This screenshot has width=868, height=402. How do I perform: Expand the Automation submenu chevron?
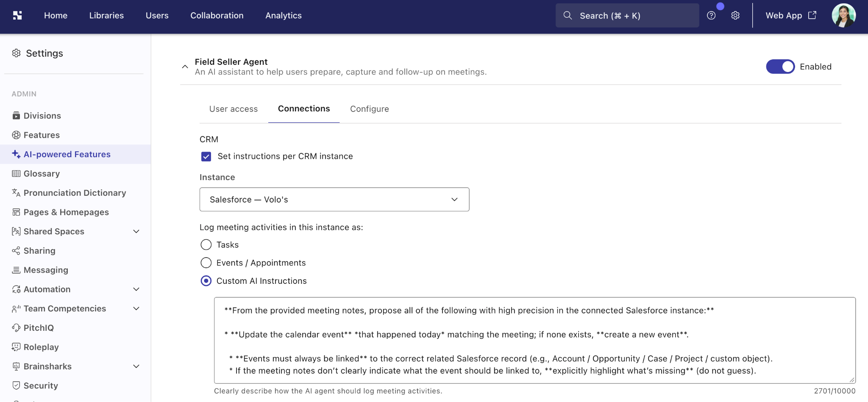[136, 289]
